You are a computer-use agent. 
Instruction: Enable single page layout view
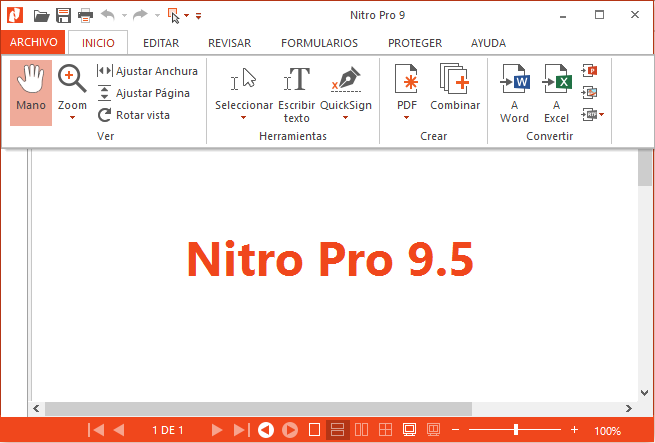pos(314,430)
